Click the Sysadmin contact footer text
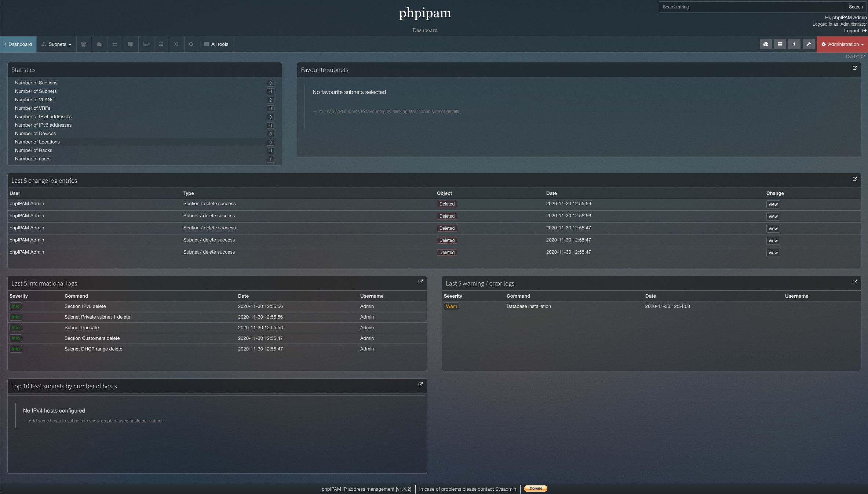 pos(467,489)
